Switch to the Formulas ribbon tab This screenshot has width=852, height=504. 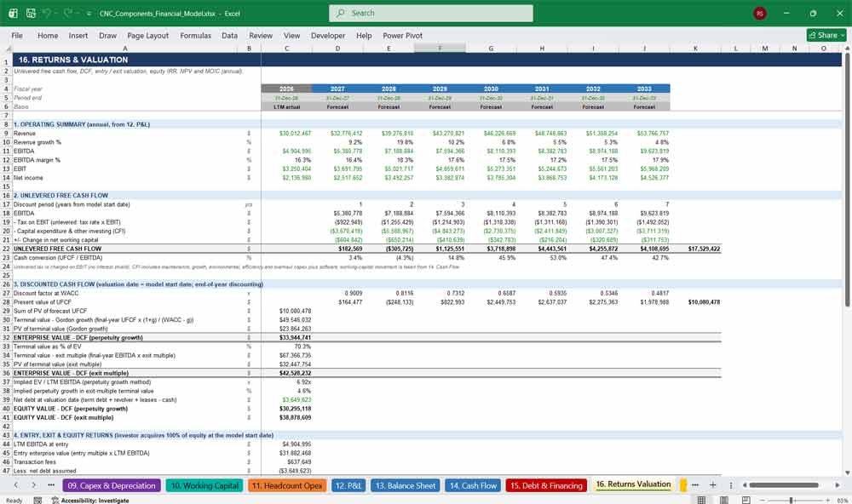pos(196,35)
